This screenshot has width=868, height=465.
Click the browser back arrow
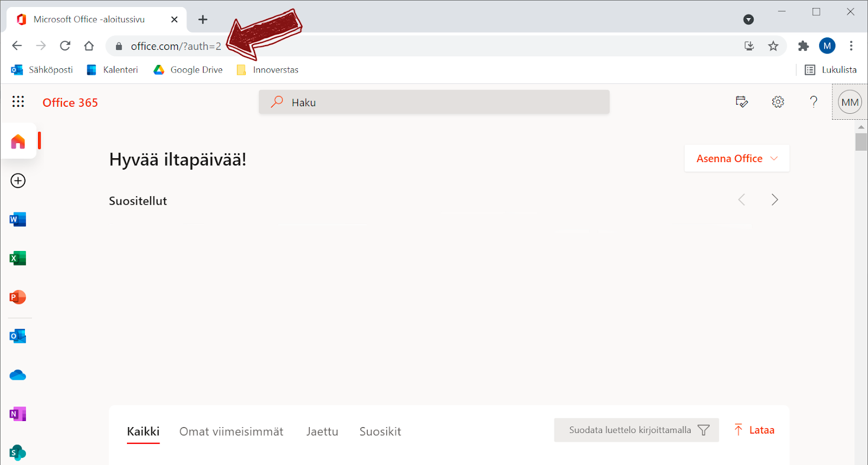click(17, 46)
